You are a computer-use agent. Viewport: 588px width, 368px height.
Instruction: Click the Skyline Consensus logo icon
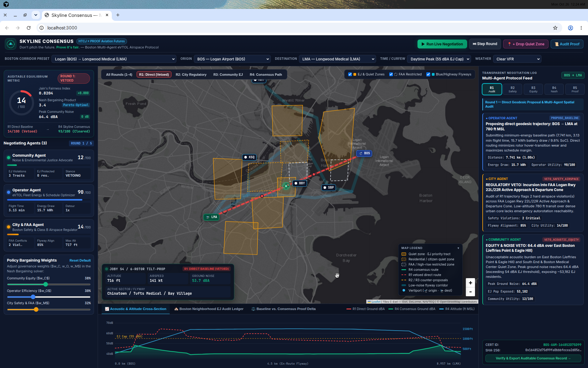point(11,44)
